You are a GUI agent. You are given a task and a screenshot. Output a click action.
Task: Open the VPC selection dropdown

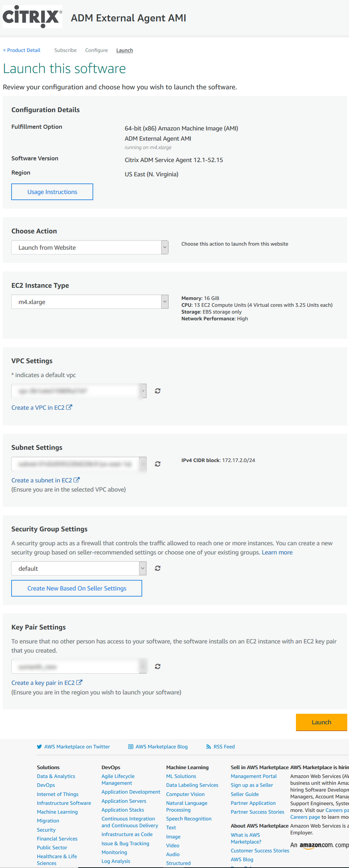tap(79, 391)
